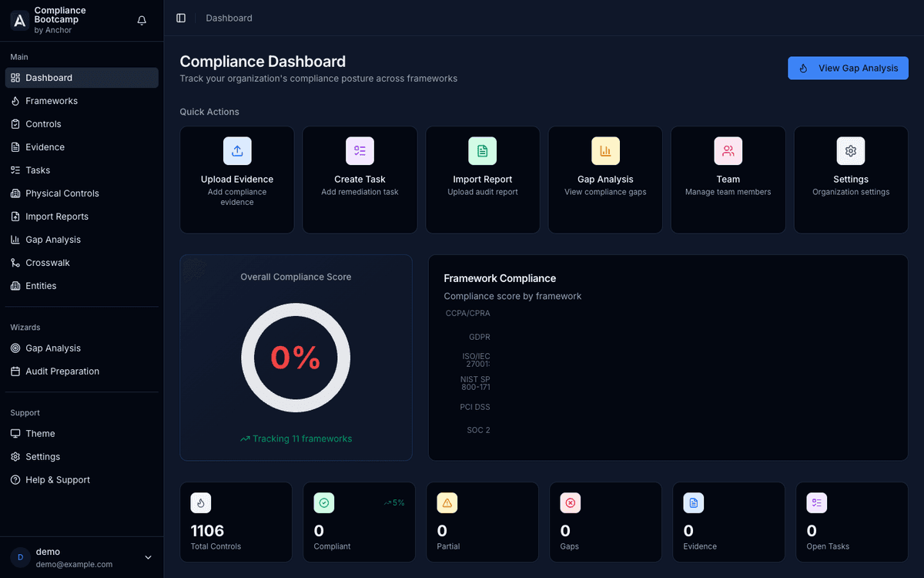This screenshot has height=578, width=924.
Task: Launch the Gap Analysis wizard
Action: (x=82, y=348)
